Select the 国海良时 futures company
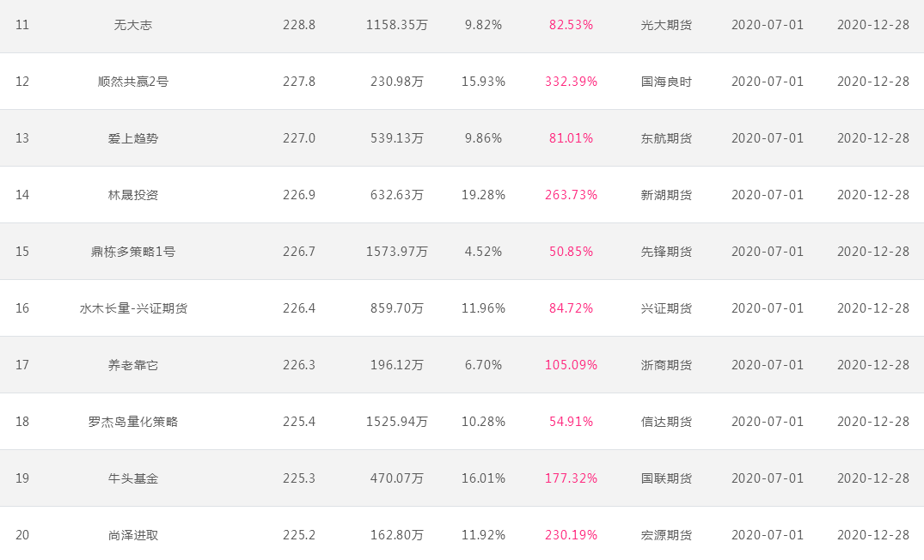This screenshot has width=924, height=560. tap(666, 82)
